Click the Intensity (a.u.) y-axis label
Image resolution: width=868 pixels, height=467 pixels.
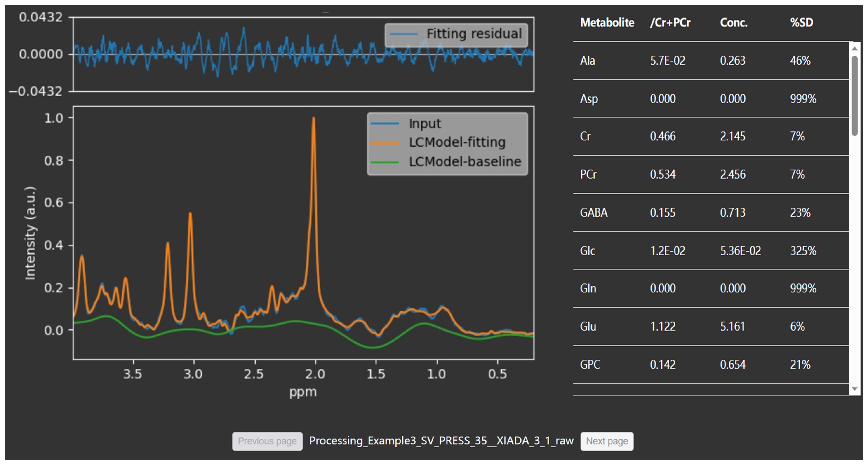30,233
